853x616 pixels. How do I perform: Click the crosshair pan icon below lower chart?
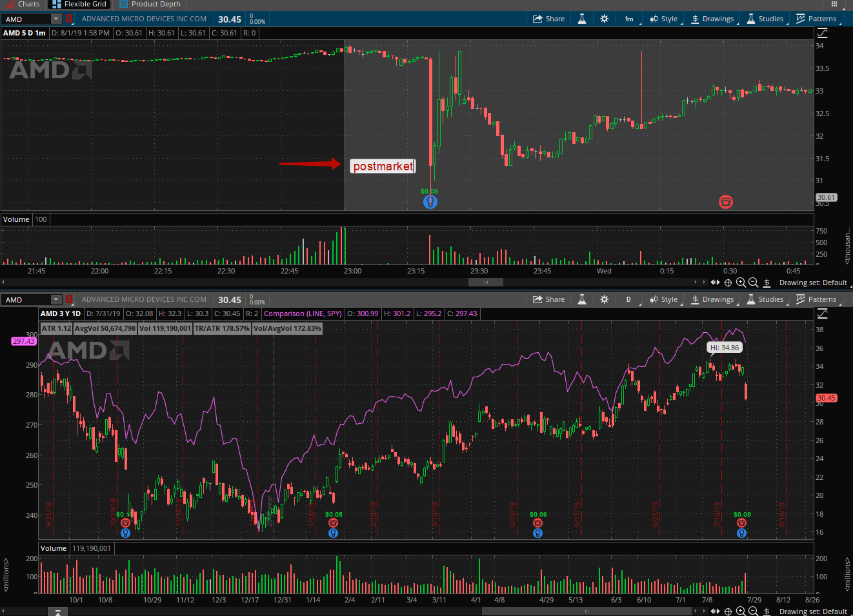[728, 611]
